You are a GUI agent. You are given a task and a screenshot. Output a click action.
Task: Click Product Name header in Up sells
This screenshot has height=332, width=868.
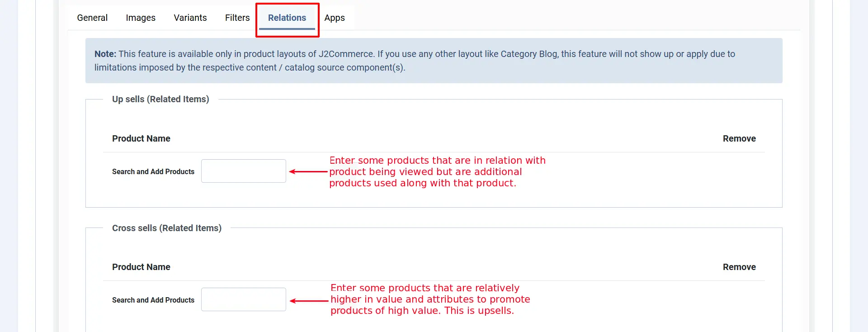(x=141, y=138)
